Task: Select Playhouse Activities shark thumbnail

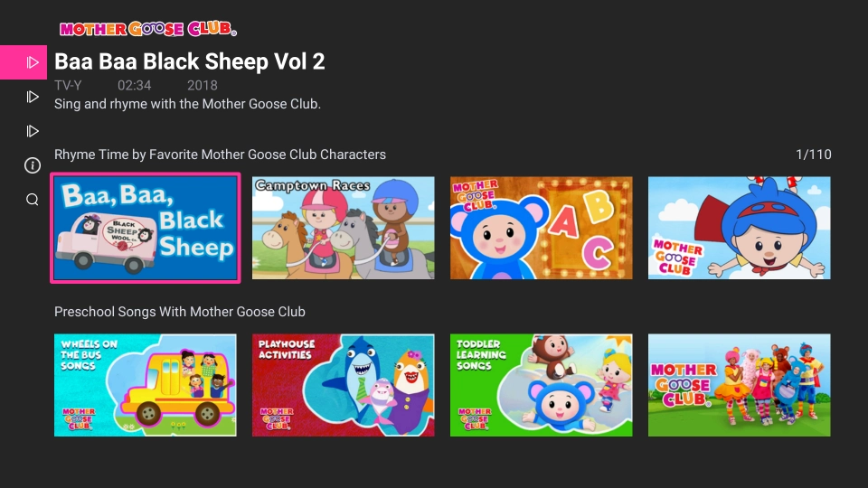Action: pos(344,385)
